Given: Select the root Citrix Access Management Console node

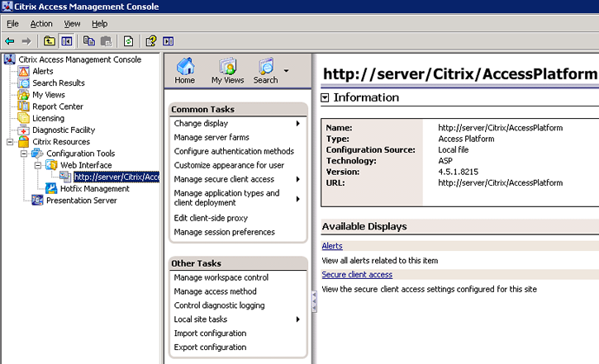Looking at the screenshot, I should (80, 60).
